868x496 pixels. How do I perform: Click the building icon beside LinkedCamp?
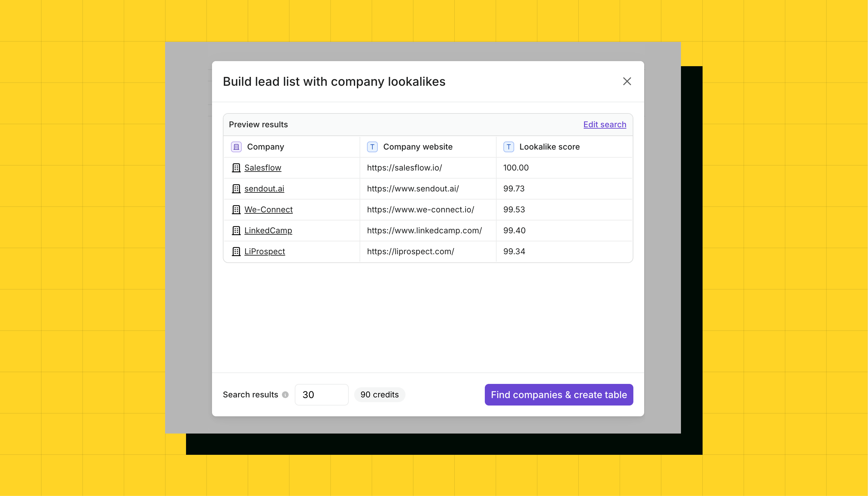(236, 230)
